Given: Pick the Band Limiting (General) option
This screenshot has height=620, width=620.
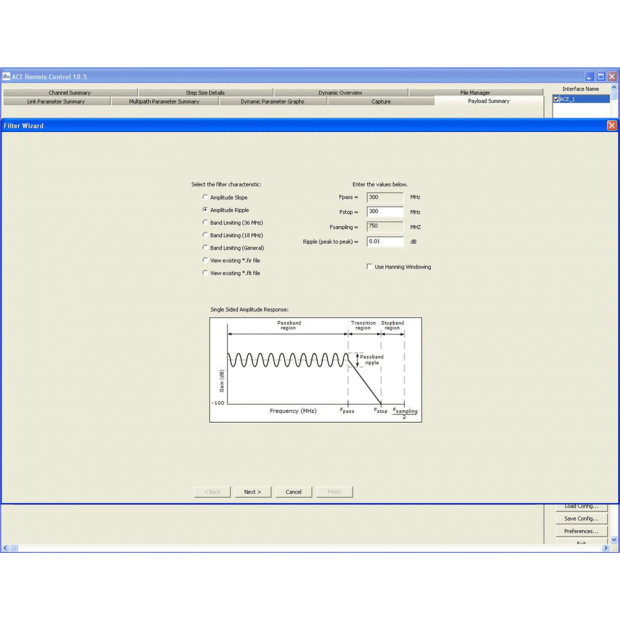Looking at the screenshot, I should 206,248.
